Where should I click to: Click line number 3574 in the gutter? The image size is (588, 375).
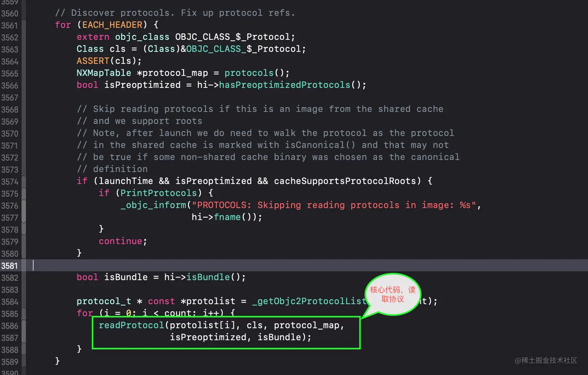9,181
